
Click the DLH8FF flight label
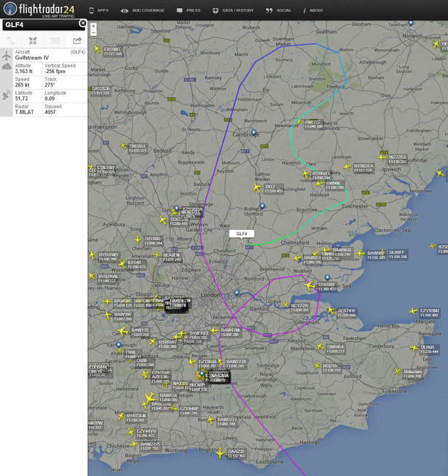(x=398, y=255)
